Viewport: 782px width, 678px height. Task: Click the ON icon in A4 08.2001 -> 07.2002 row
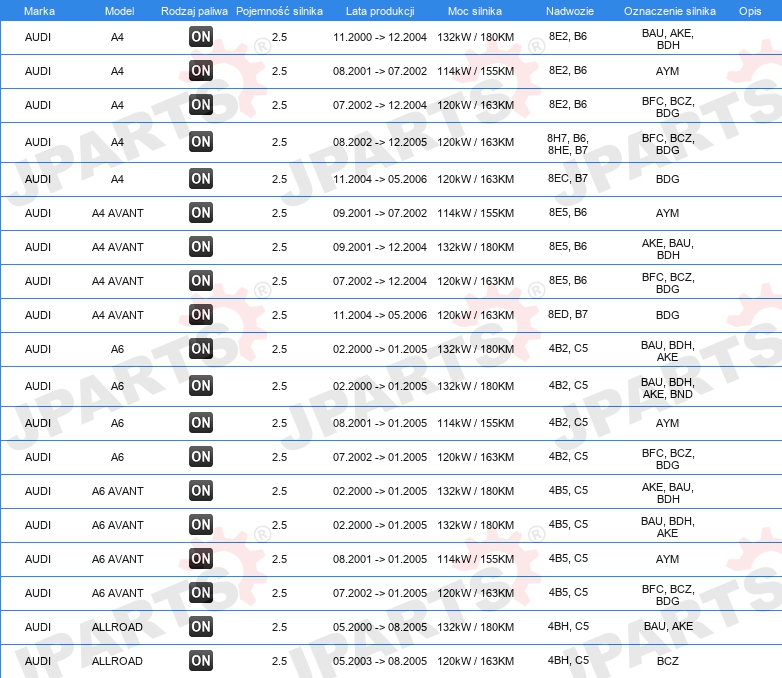coord(201,70)
